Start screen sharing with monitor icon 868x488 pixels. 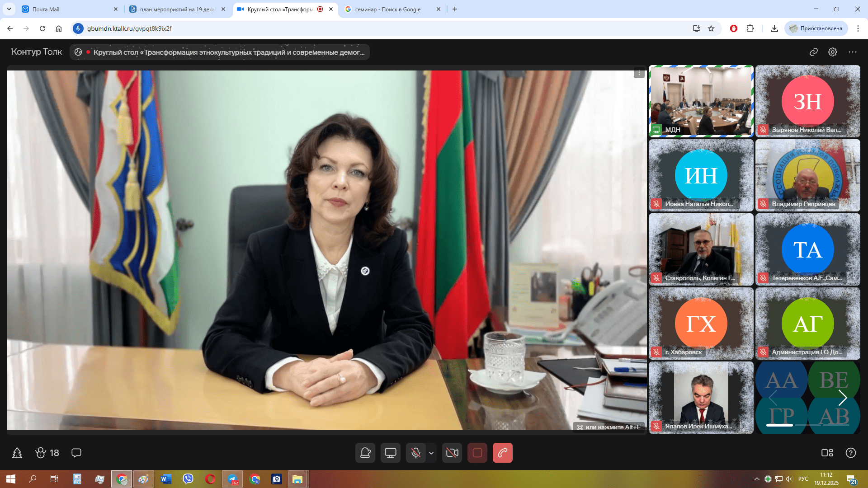pos(390,453)
